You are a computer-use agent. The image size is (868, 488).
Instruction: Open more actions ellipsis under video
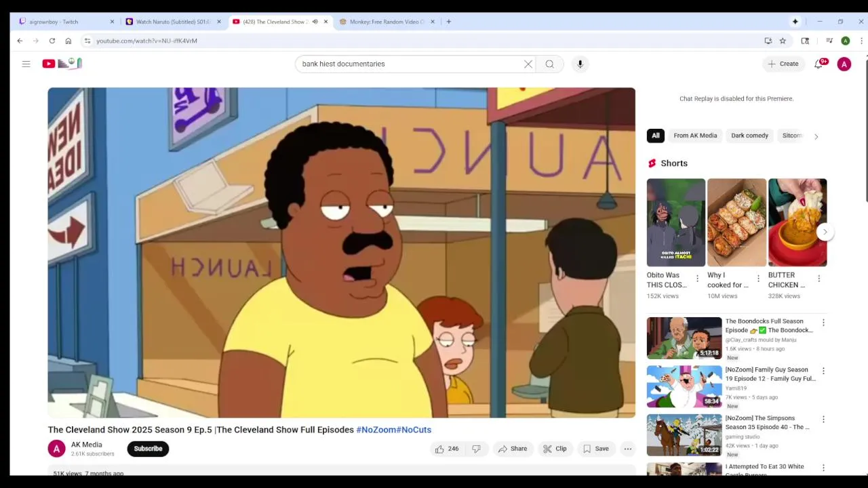point(628,449)
